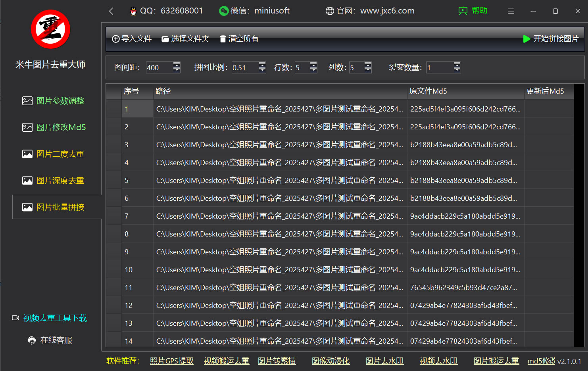
Task: Select the 图片参数调整 sidebar icon
Action: [27, 100]
